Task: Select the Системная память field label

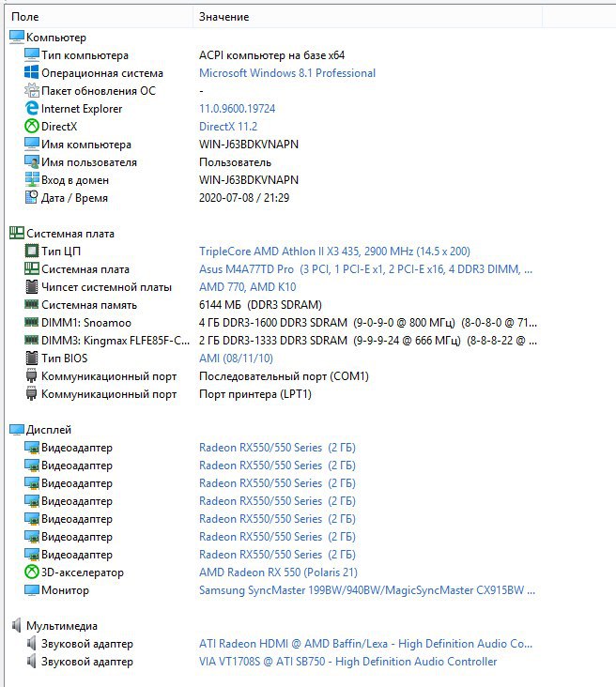Action: [89, 305]
